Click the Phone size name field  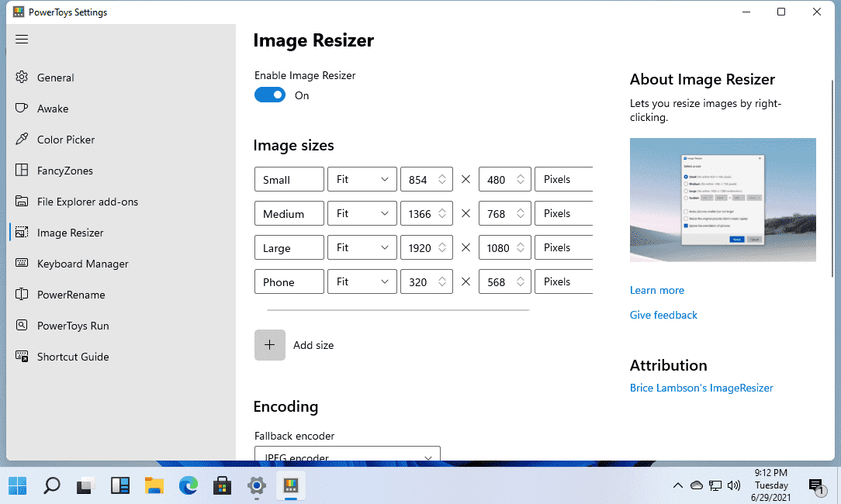(x=289, y=281)
